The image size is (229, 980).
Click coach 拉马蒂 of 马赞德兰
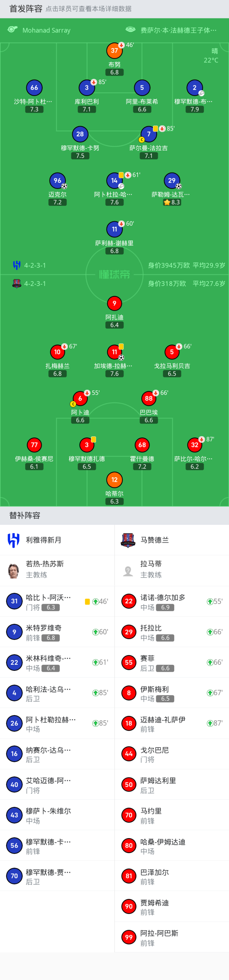[171, 571]
